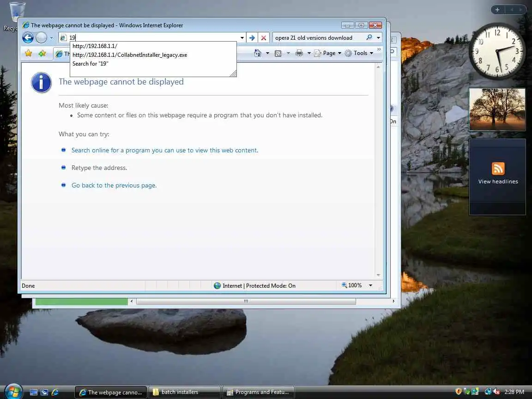
Task: Click the Windows Start orb
Action: tap(13, 392)
